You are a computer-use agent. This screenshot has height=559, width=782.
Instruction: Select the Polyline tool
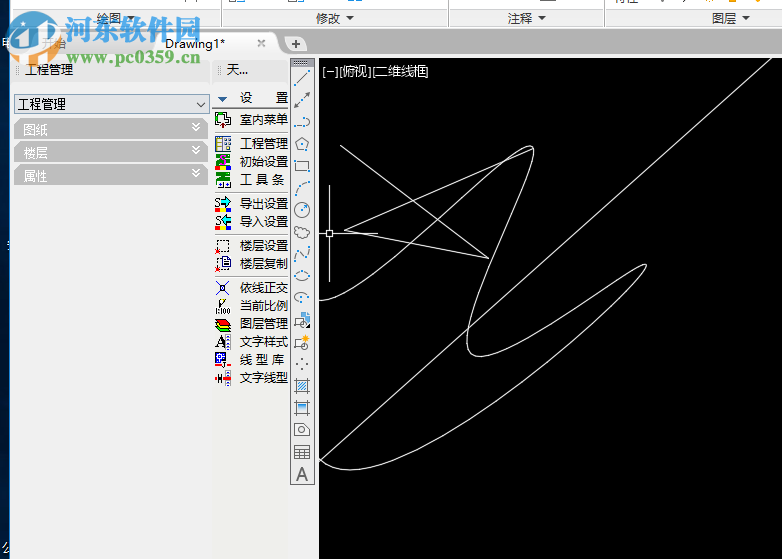pyautogui.click(x=302, y=122)
